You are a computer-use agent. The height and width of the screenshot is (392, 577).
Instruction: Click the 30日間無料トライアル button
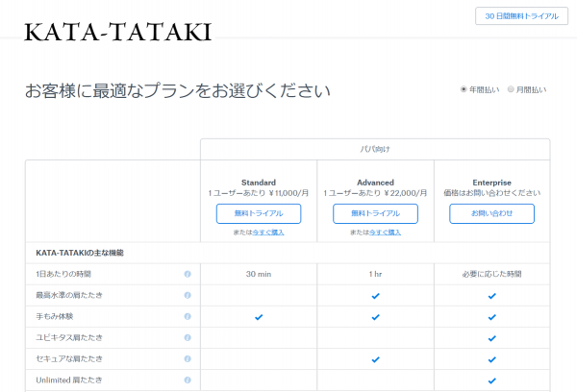point(521,16)
